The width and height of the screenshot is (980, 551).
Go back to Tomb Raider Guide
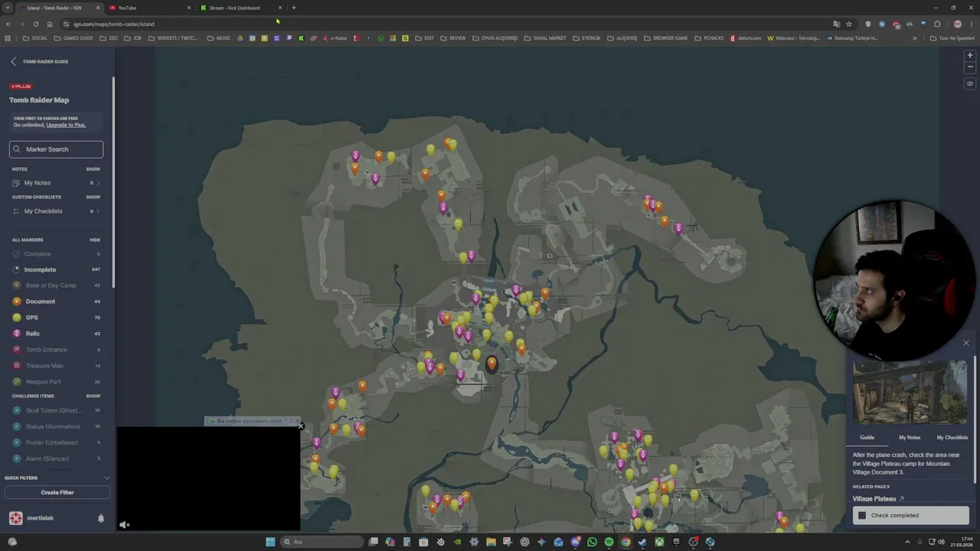[40, 61]
